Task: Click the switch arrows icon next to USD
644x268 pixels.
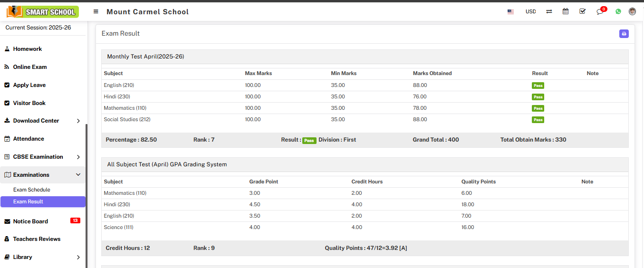Action: (x=549, y=11)
